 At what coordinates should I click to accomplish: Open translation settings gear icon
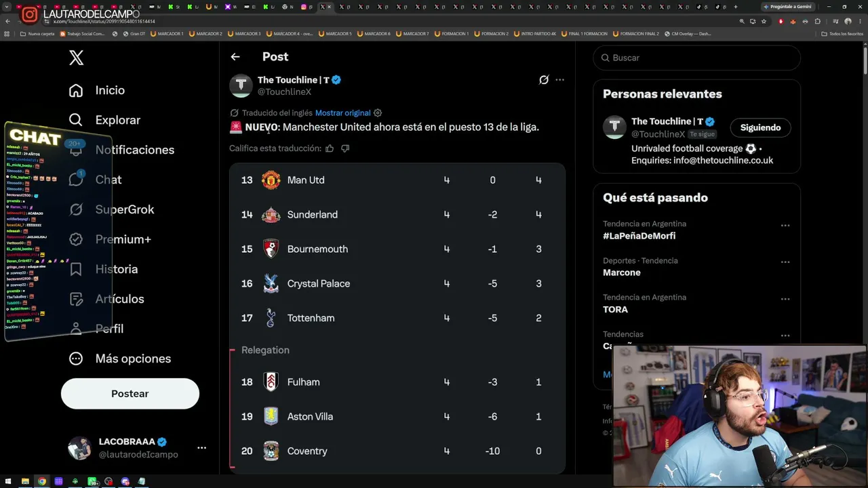tap(378, 113)
